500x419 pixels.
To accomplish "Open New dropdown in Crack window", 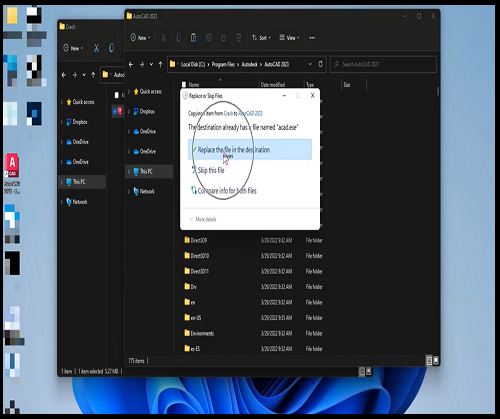I will [73, 48].
